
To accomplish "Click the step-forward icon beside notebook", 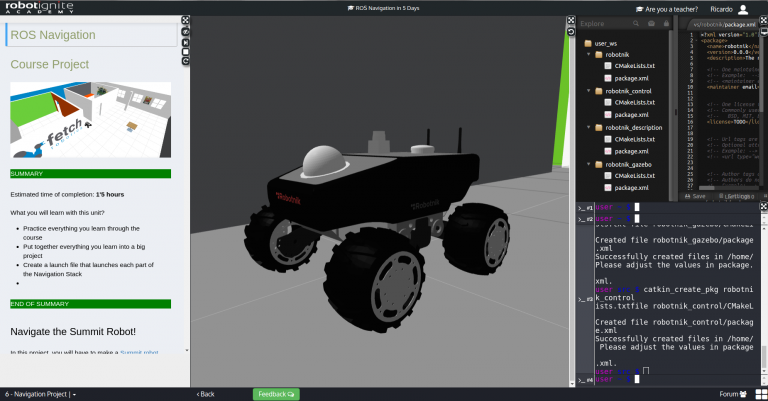I will point(185,42).
